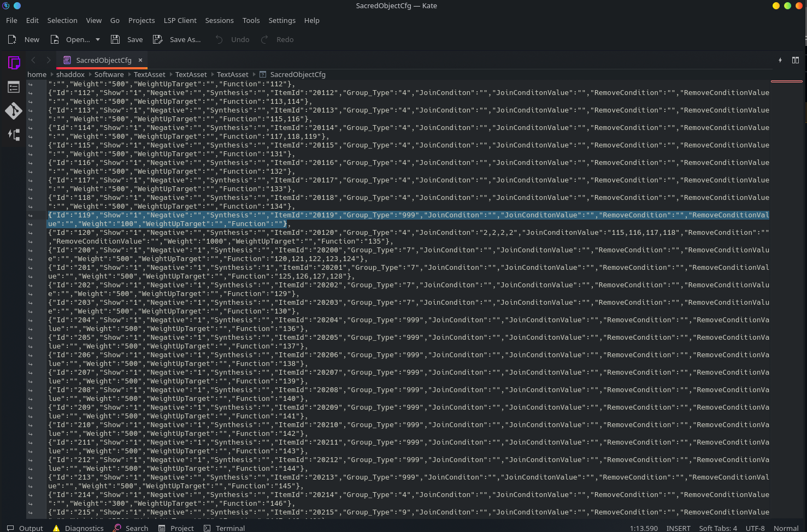Open the Documents sidebar panel
This screenshot has height=532, width=807.
(x=14, y=63)
